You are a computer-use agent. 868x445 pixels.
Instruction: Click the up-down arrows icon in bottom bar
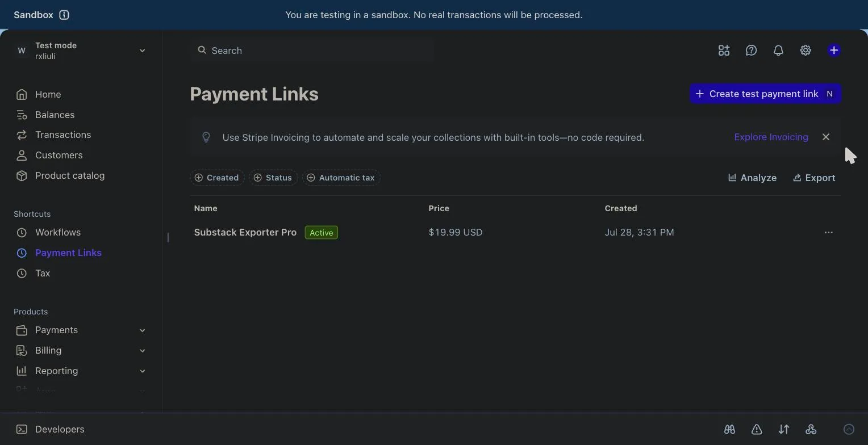pos(784,429)
